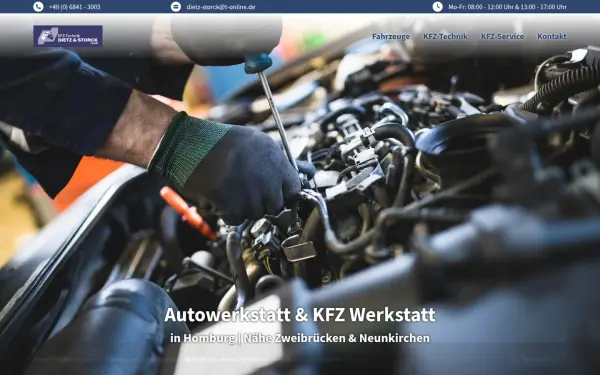Open email link dietz-storck@t-online.de
600x375 pixels.
click(221, 7)
